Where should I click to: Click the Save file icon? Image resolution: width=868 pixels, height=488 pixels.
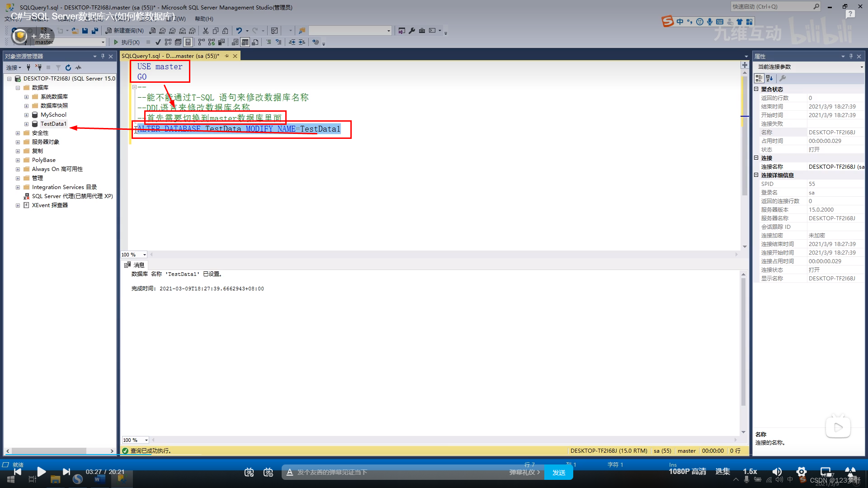[x=85, y=31]
